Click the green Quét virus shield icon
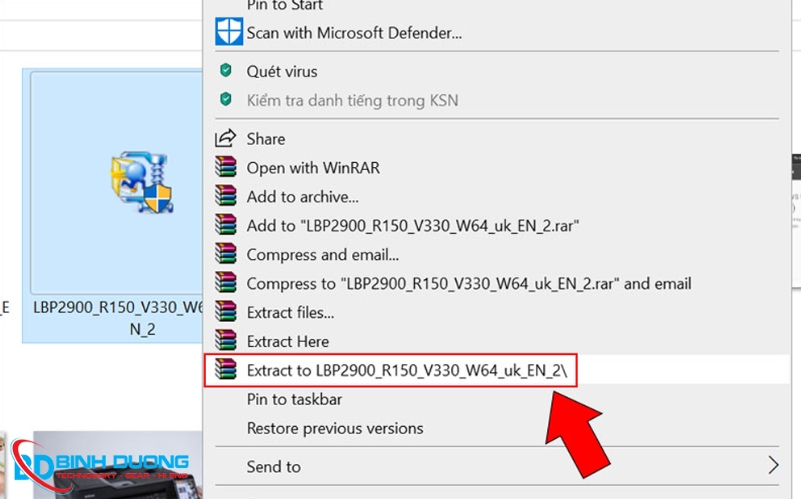 (226, 71)
